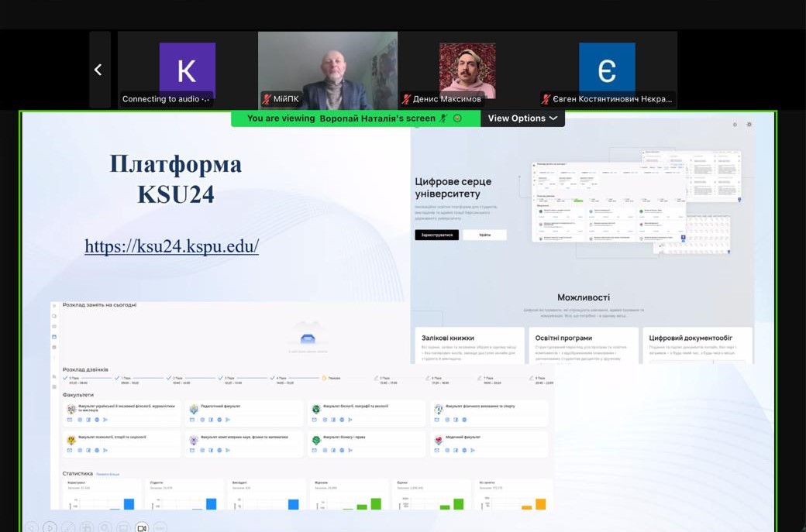Click the muted microphone icon beside МійПК
This screenshot has height=532, width=806.
point(267,99)
